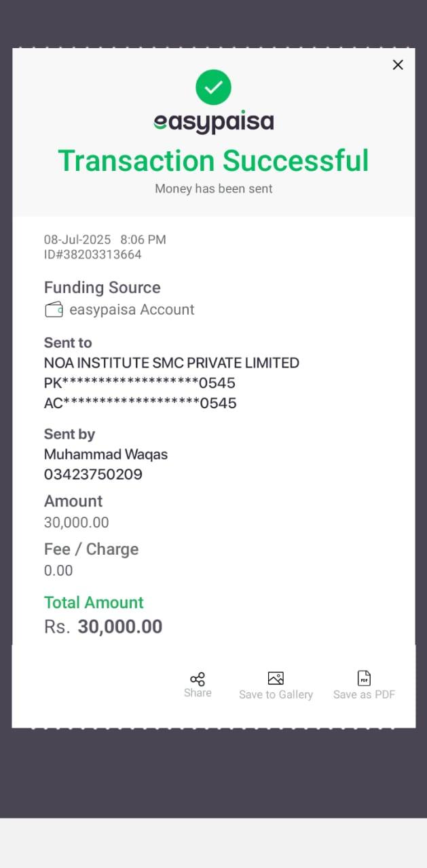Click the Rs. 30,000.00 total amount
The width and height of the screenshot is (427, 868).
click(x=103, y=627)
